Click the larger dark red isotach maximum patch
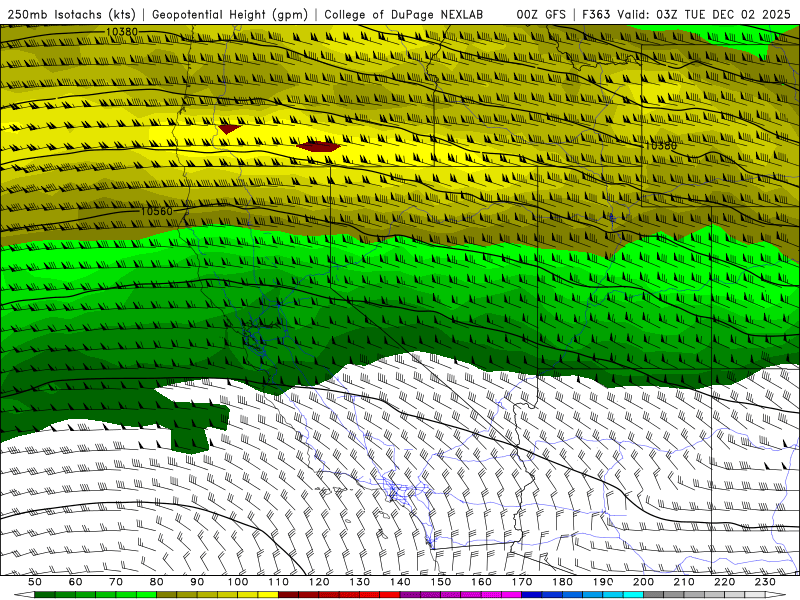Screen dimensions: 800x600 pos(318,147)
